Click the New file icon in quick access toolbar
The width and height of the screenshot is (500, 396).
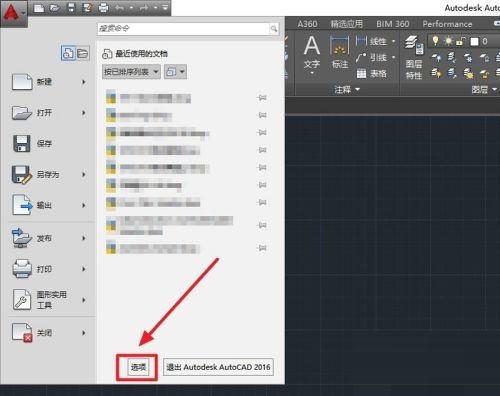[39, 8]
